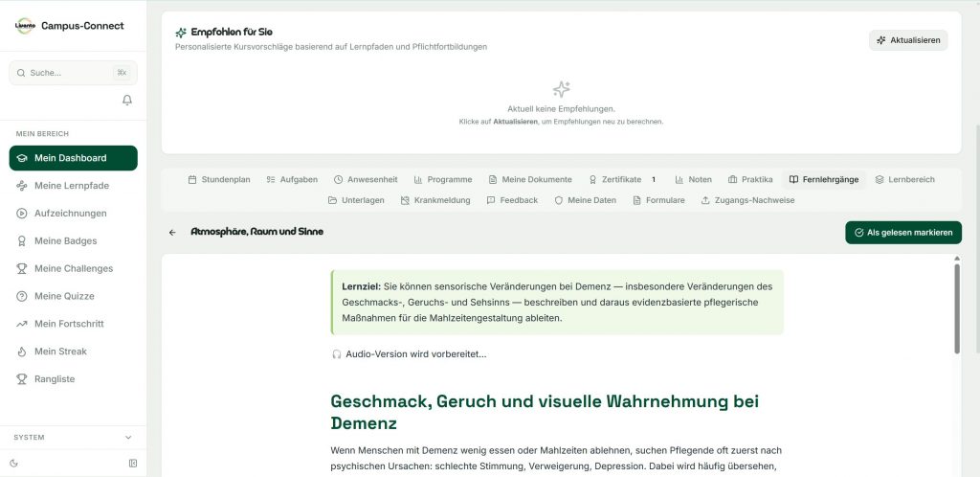Click the lesson title 'Atmosphäre, Raum und Sinne'

pyautogui.click(x=256, y=232)
